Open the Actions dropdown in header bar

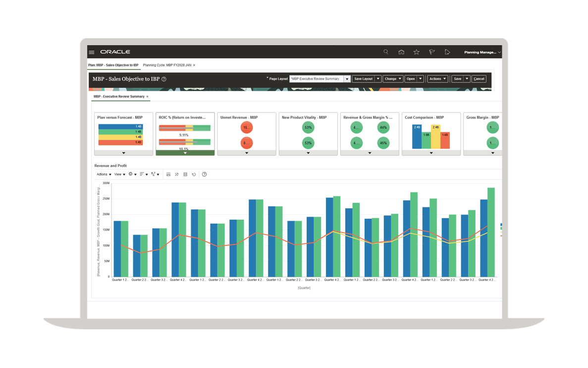[x=437, y=79]
